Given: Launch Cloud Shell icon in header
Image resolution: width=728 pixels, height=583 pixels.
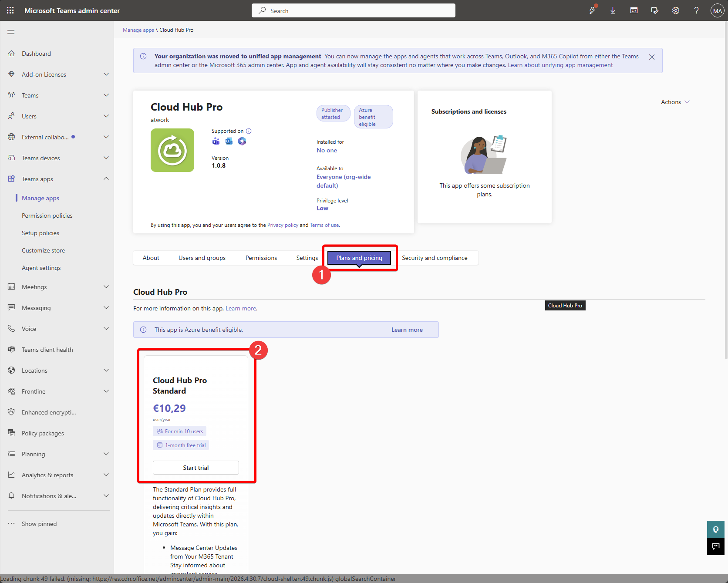Looking at the screenshot, I should 634,10.
